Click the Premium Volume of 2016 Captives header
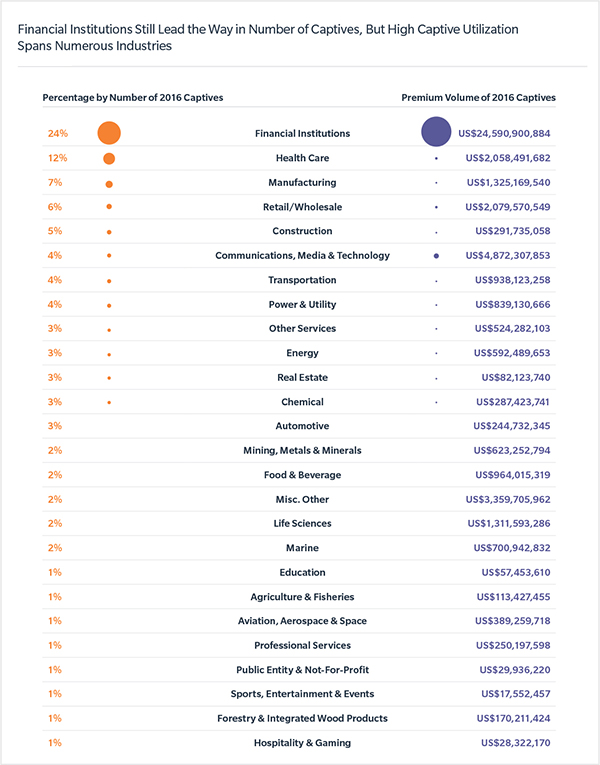Screen dimensions: 600x765 (x=479, y=98)
